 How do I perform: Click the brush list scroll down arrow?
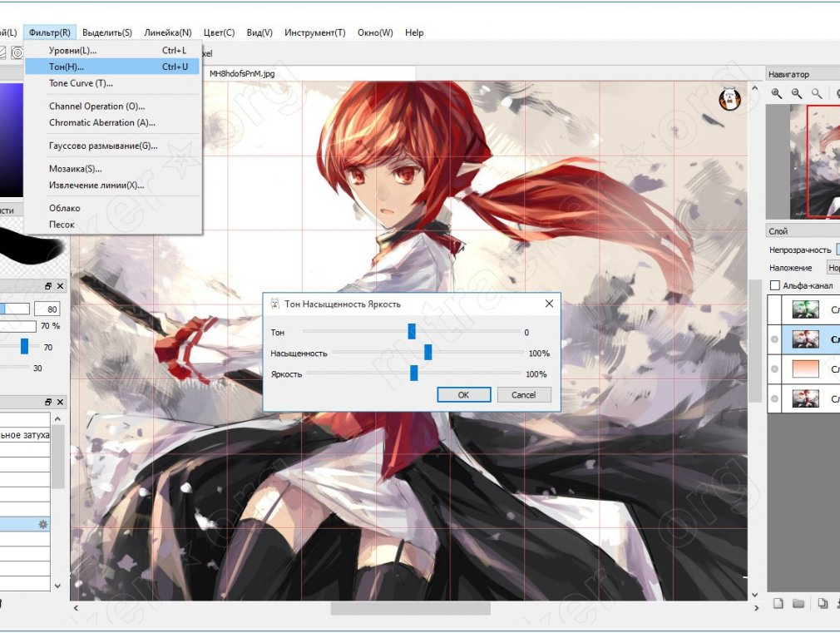pos(58,586)
